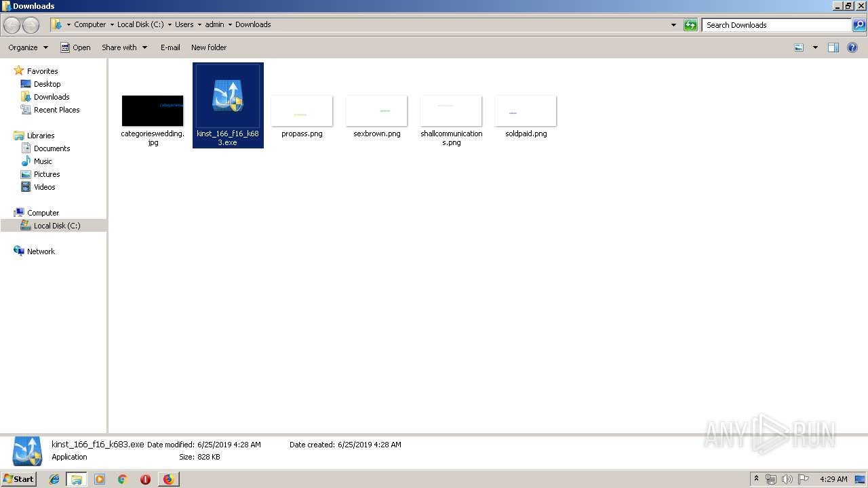Open the Documents library
The height and width of the screenshot is (488, 868).
click(52, 148)
